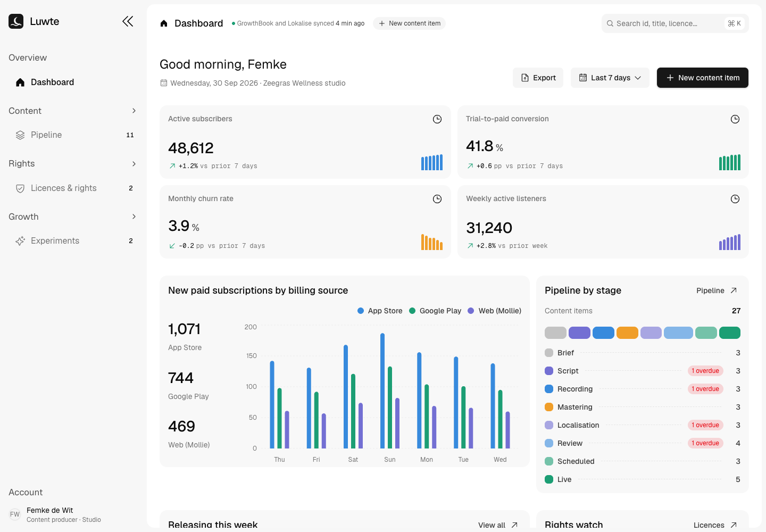Open Licences & rights in sidebar
Viewport: 766px width, 532px height.
pyautogui.click(x=73, y=188)
